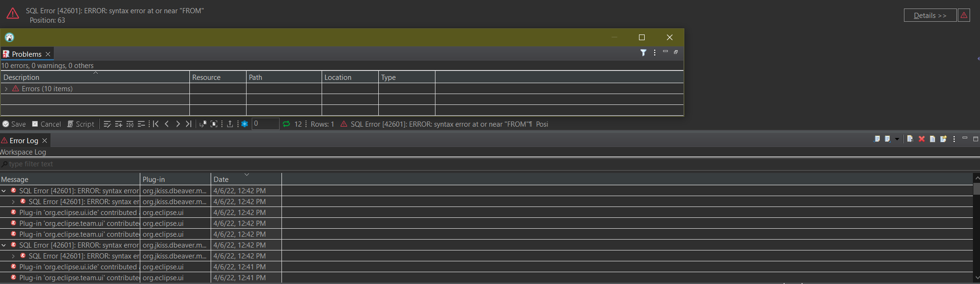Click the row limit input field
The height and width of the screenshot is (284, 980).
pyautogui.click(x=265, y=124)
